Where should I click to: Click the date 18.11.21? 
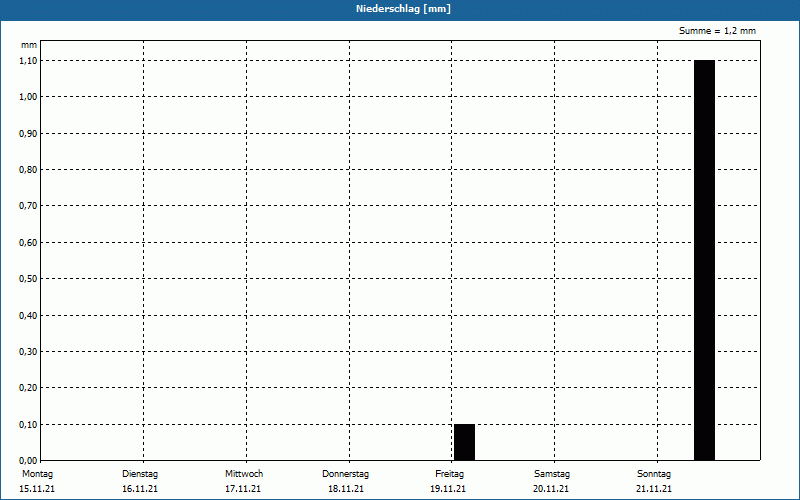346,489
